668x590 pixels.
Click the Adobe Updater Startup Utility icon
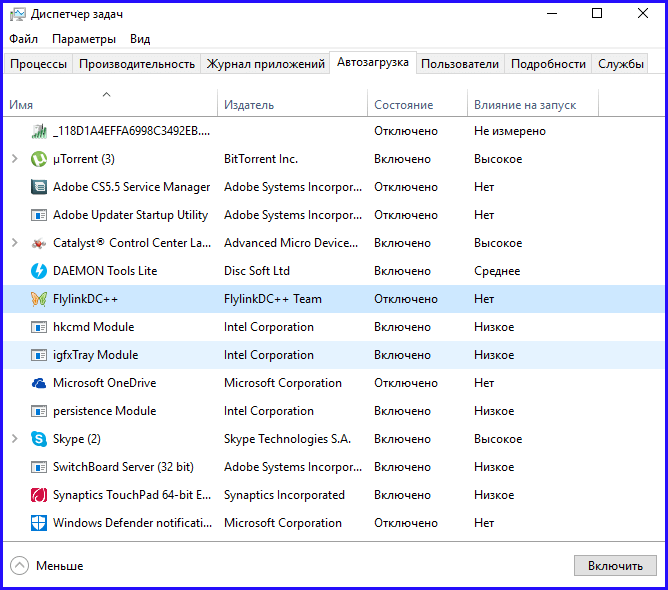39,215
